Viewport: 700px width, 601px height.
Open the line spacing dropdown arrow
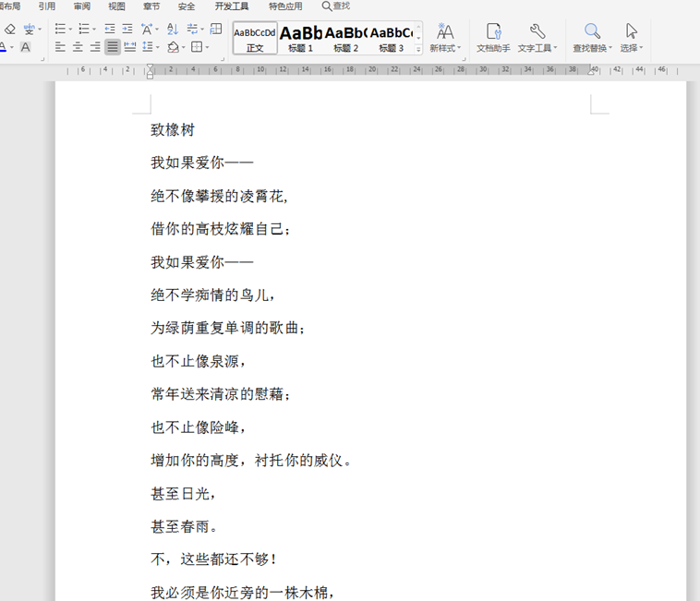coord(158,47)
